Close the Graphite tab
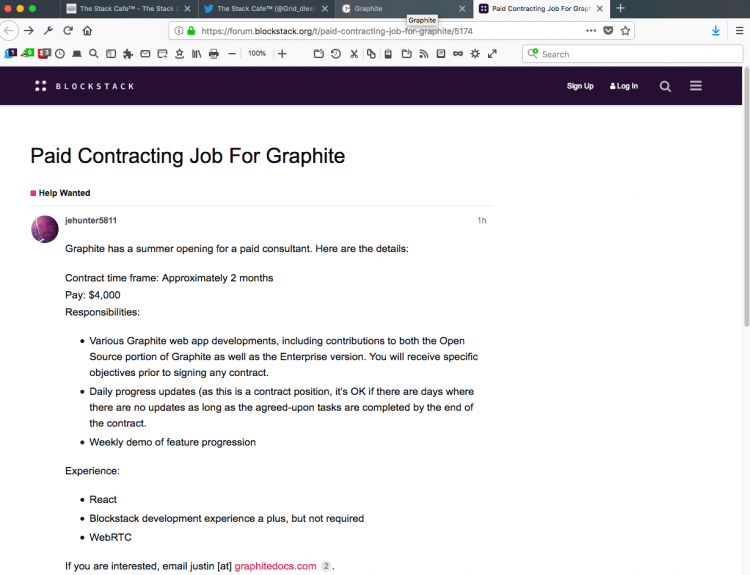The image size is (750, 575). [462, 9]
